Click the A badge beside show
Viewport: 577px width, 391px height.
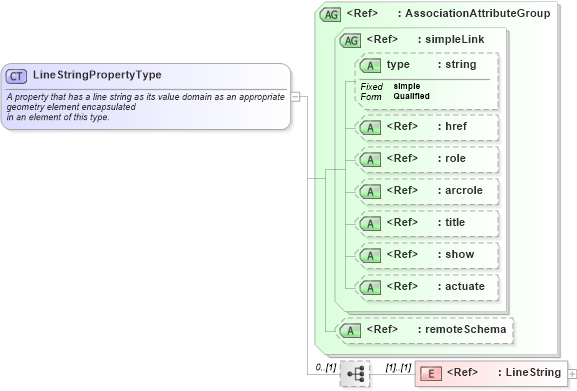[x=370, y=256]
